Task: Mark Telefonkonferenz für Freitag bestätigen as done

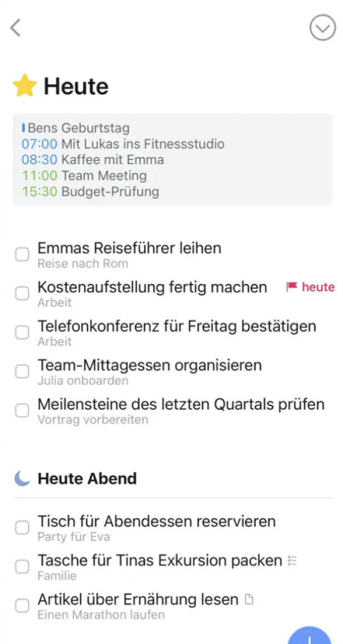Action: coord(22,332)
